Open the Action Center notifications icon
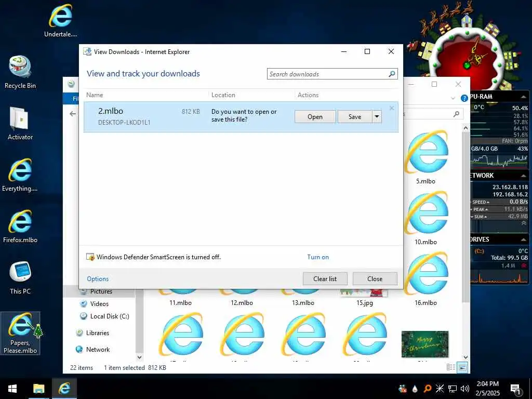 pyautogui.click(x=515, y=389)
